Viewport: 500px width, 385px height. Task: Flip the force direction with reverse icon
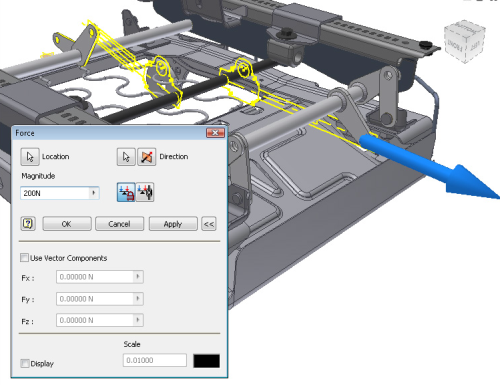click(x=147, y=157)
